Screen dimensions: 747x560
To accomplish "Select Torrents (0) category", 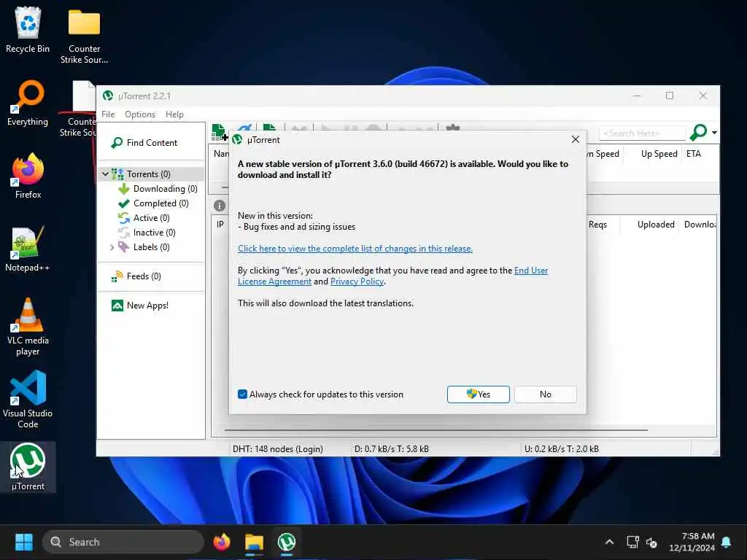I will [x=148, y=174].
